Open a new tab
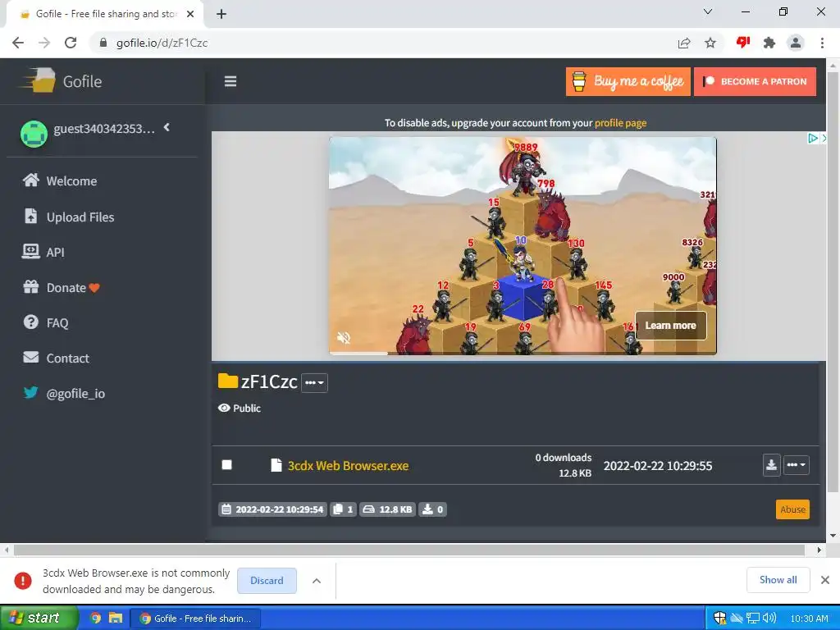This screenshot has height=630, width=840. 221,14
